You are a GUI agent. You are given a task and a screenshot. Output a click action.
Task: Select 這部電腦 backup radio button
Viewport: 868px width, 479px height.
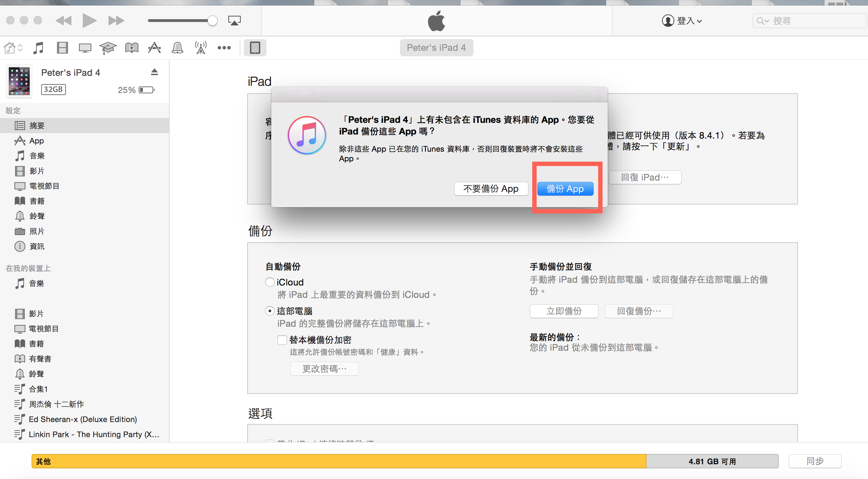[270, 311]
